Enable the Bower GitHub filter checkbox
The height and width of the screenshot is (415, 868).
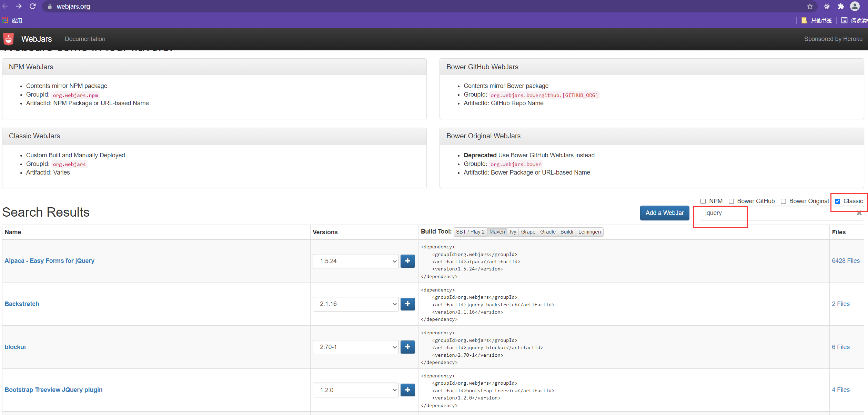[731, 201]
